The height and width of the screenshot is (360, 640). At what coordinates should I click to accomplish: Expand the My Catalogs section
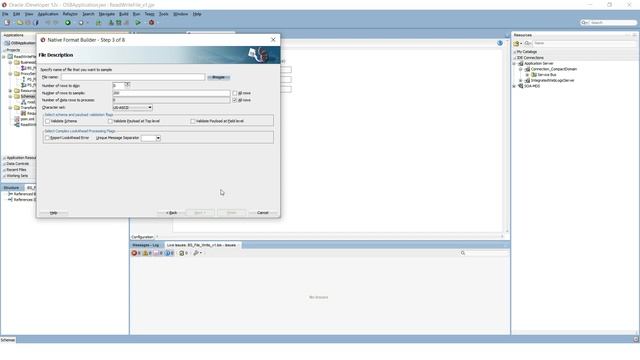click(x=515, y=52)
